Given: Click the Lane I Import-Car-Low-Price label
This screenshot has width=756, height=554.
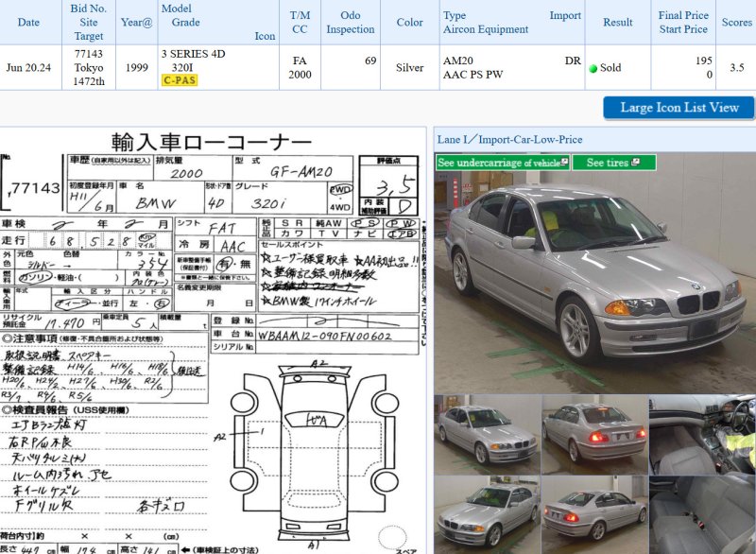Looking at the screenshot, I should pyautogui.click(x=509, y=140).
